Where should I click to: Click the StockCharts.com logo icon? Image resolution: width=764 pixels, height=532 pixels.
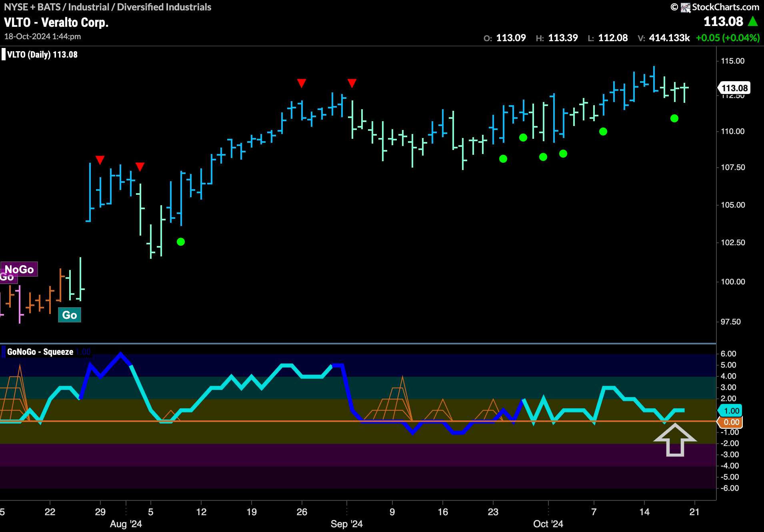coord(686,7)
